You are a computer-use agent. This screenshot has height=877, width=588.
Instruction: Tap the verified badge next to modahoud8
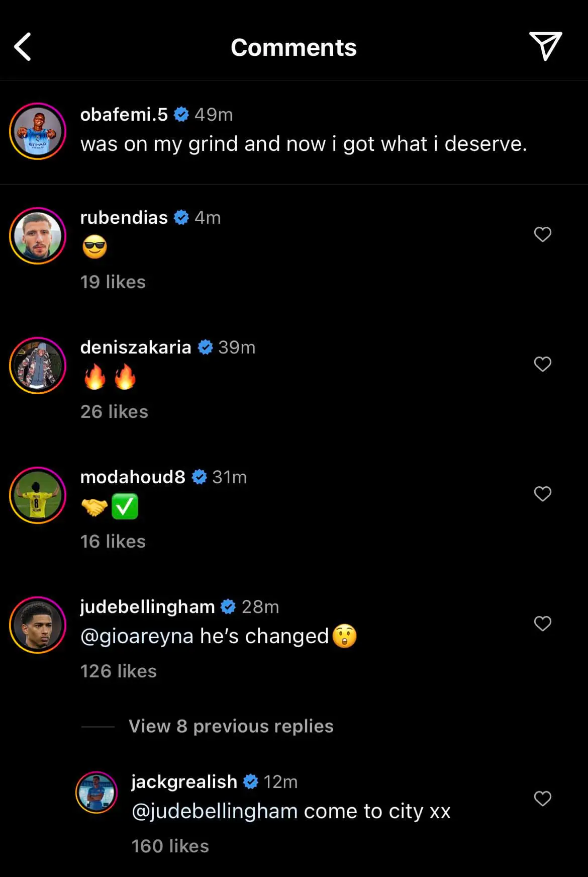(200, 477)
